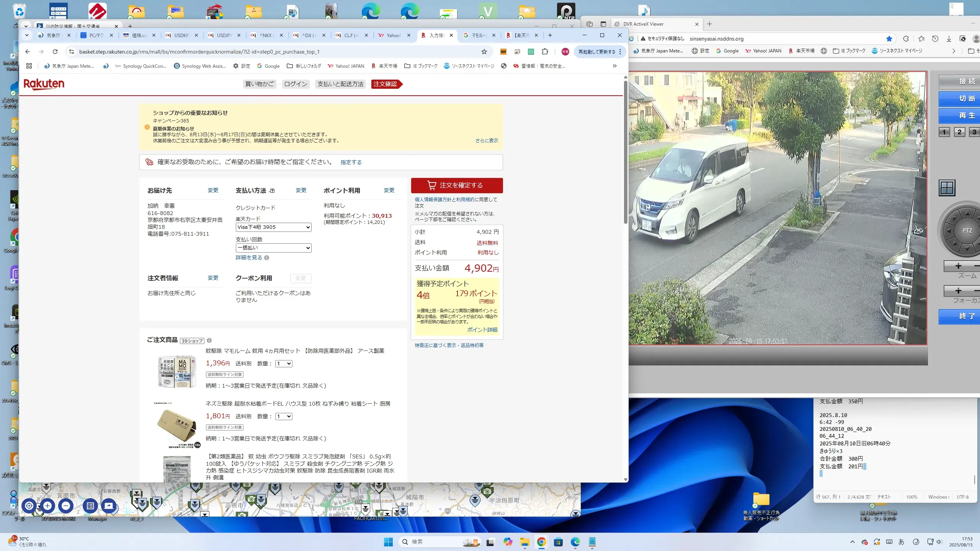
Task: Switch to the USDJPY browser tab
Action: (224, 35)
